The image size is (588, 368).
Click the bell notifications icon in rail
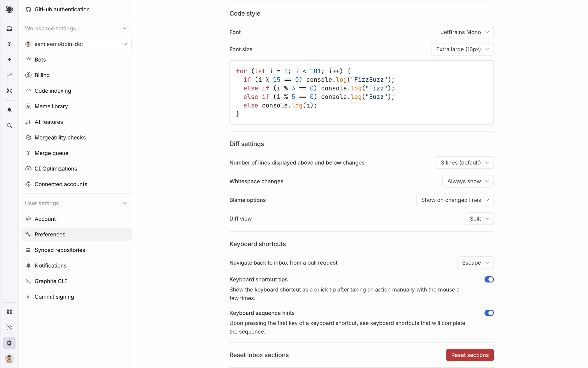pos(9,110)
